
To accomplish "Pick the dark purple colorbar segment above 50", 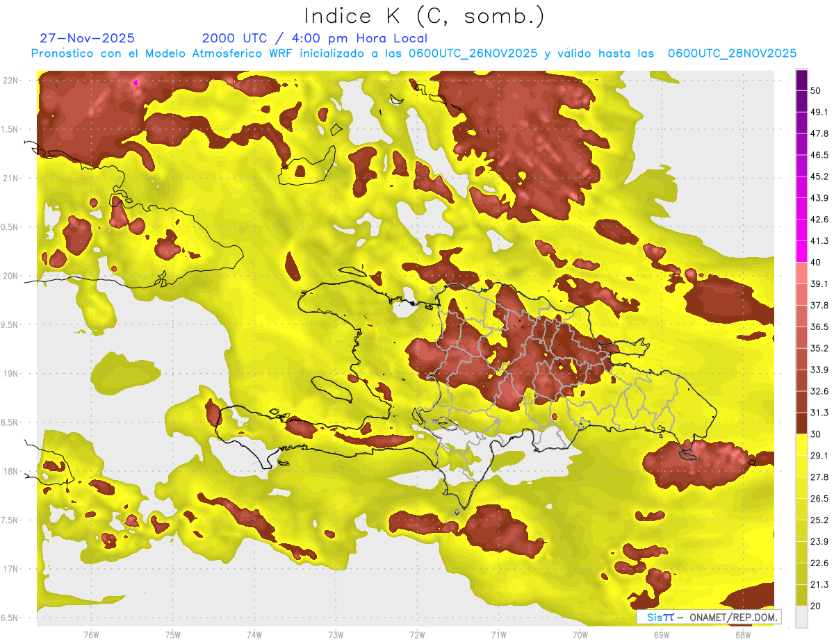I will 801,80.
